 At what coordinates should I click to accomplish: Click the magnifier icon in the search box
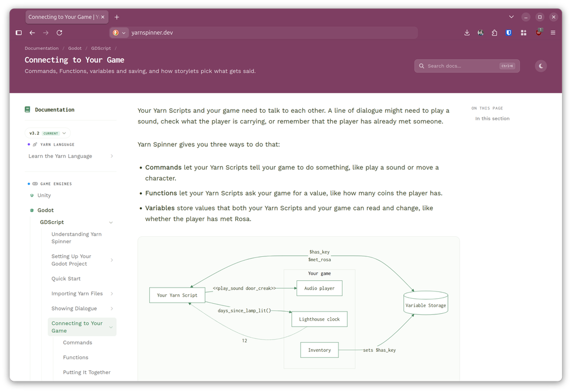pos(421,66)
